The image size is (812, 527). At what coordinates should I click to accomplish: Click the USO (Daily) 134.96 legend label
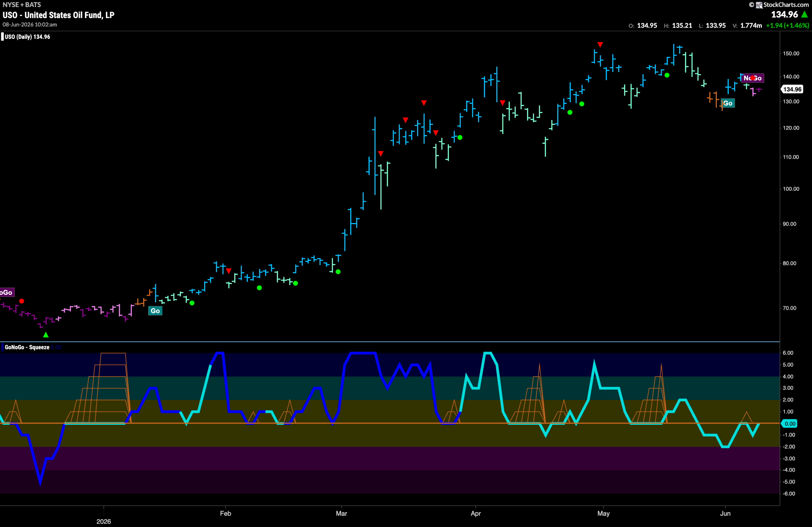27,37
